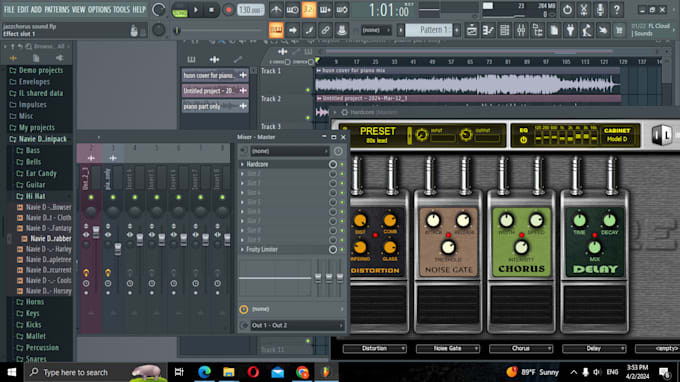Open the Out 1 - Out 2 output dropdown
The width and height of the screenshot is (680, 382).
pos(297,325)
